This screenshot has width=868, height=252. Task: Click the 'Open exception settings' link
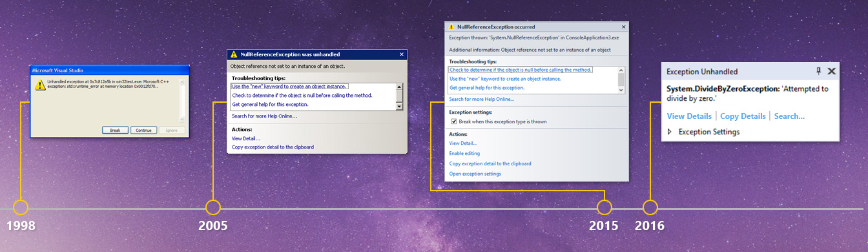(x=475, y=174)
